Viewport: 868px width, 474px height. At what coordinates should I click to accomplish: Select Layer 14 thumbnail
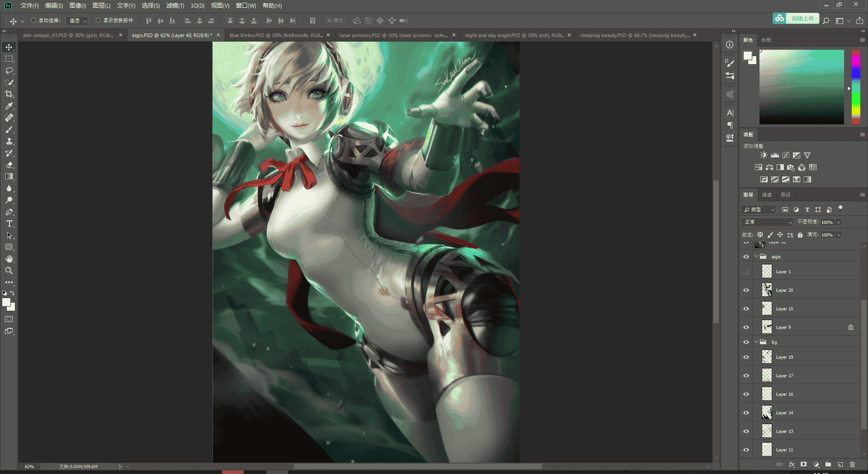pyautogui.click(x=767, y=412)
